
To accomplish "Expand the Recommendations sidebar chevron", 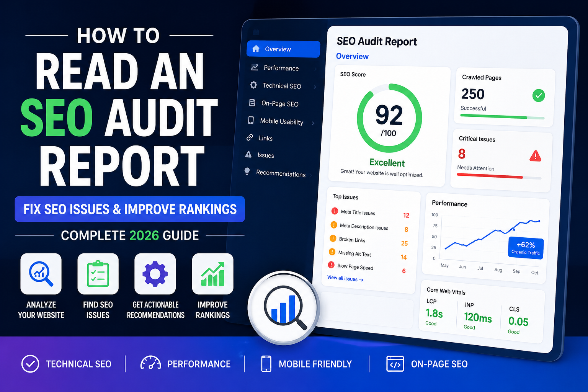I will [x=310, y=175].
